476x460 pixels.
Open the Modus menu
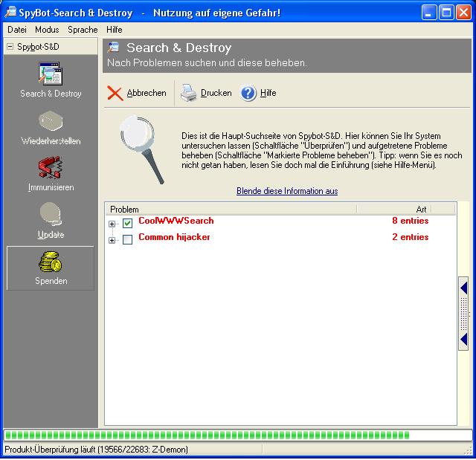point(47,30)
